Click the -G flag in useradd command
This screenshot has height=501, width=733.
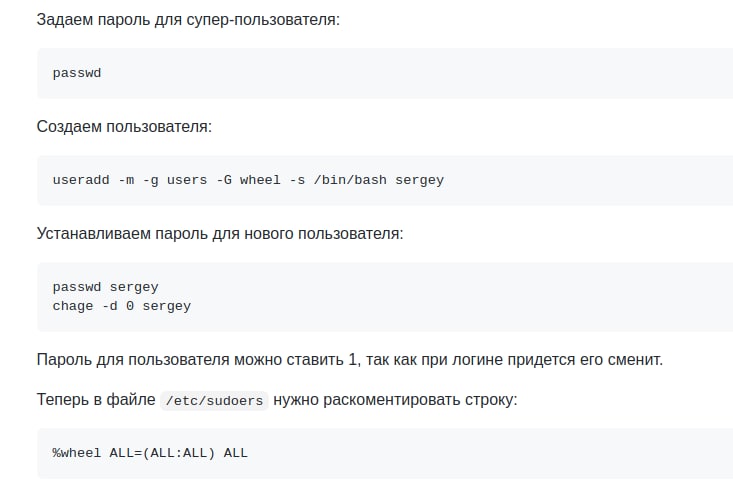tap(224, 180)
